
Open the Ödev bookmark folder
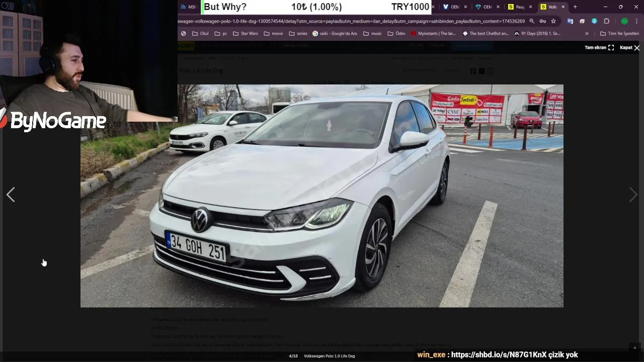click(396, 34)
